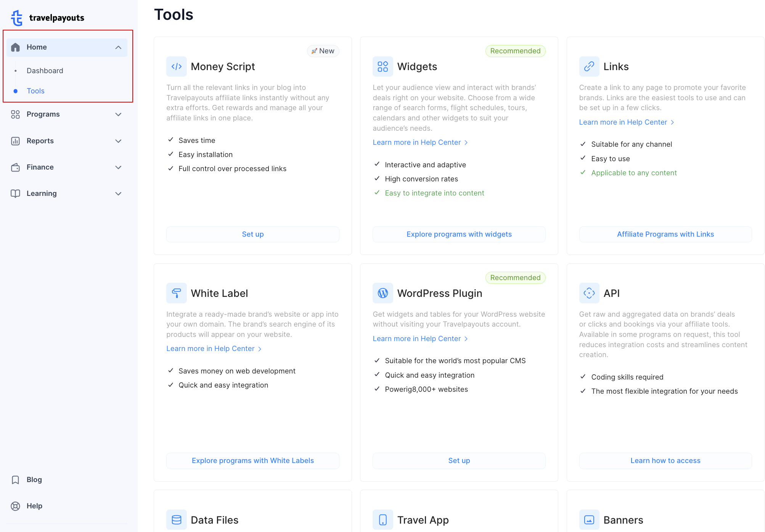Click the Travel App phone icon
The height and width of the screenshot is (532, 765).
point(383,520)
